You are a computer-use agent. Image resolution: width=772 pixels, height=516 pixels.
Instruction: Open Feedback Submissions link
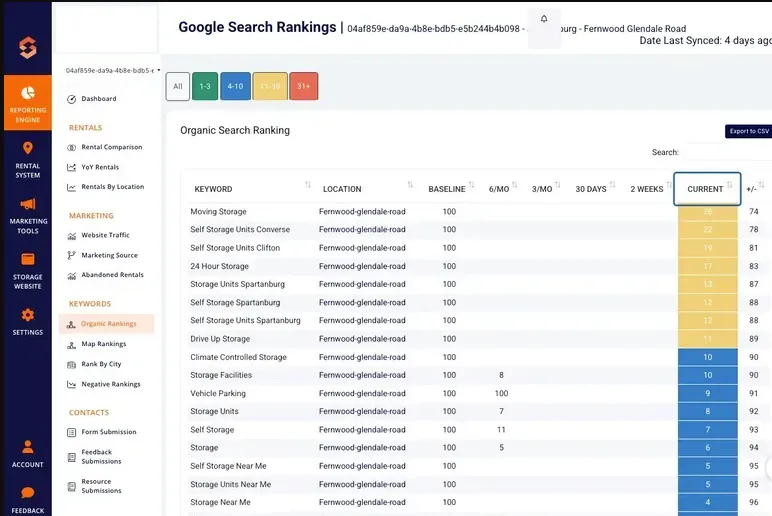(101, 457)
